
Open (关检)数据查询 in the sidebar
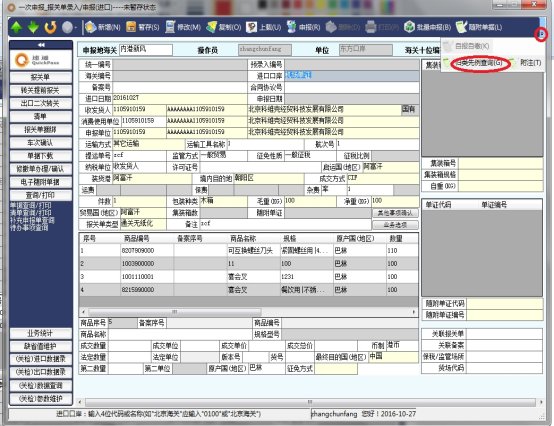[41, 385]
